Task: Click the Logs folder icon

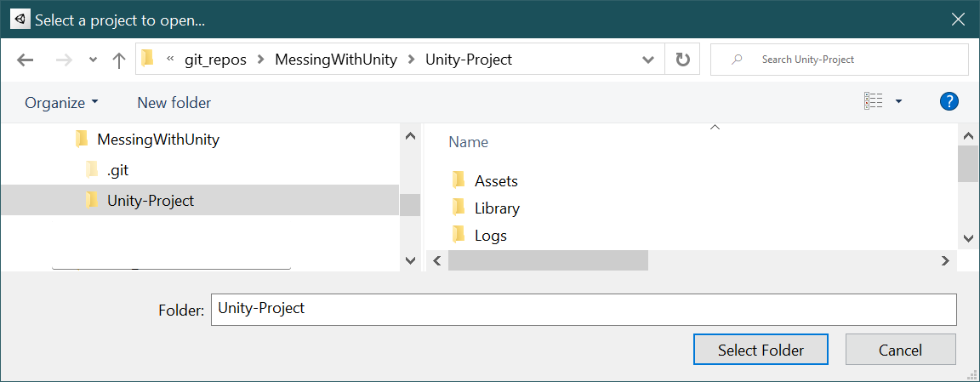Action: (459, 235)
